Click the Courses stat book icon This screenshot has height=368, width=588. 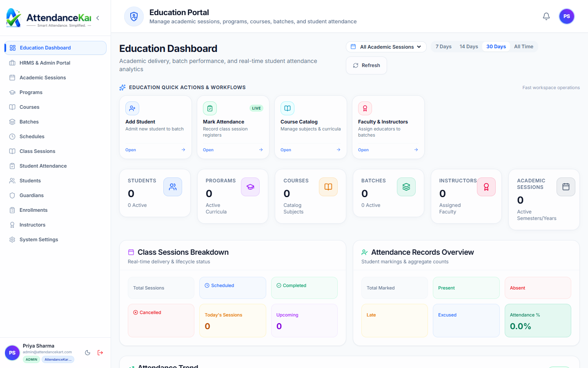coord(328,187)
